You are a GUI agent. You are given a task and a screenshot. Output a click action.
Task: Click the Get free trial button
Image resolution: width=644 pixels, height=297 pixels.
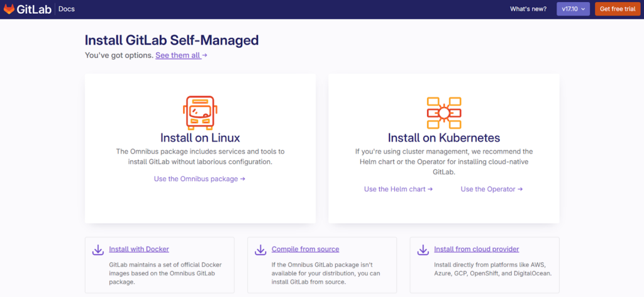click(x=618, y=9)
